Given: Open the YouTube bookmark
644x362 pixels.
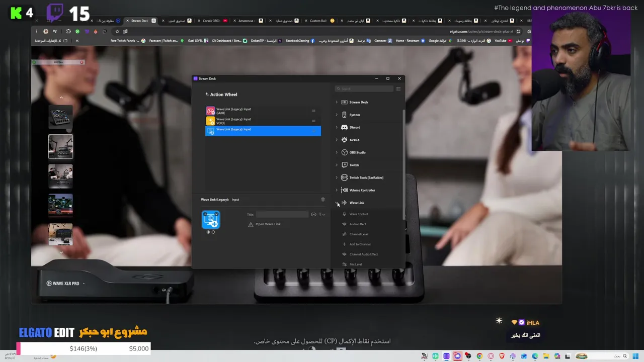Looking at the screenshot, I should 503,41.
